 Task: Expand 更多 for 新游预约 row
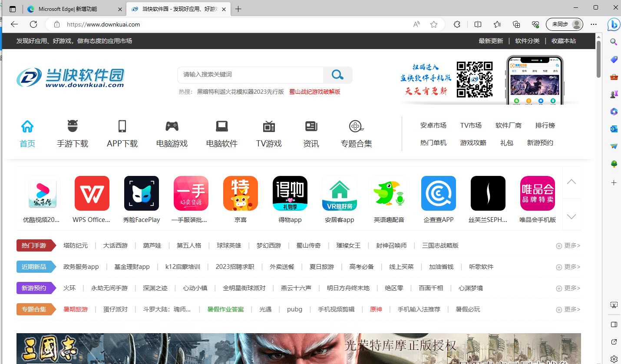(568, 288)
